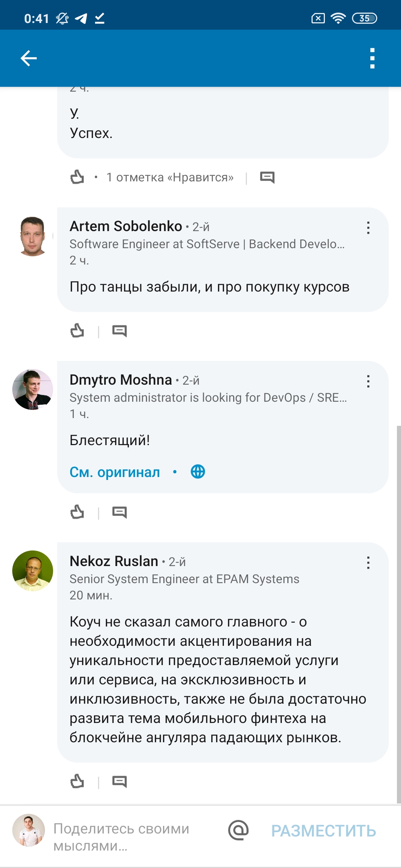Tap the back arrow in header
This screenshot has height=868, width=401.
click(x=29, y=58)
